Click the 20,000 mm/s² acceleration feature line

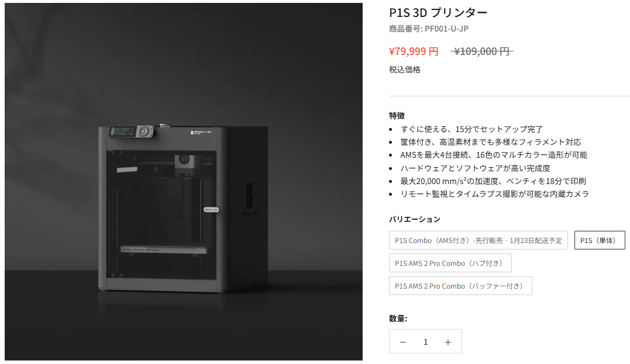(x=493, y=181)
